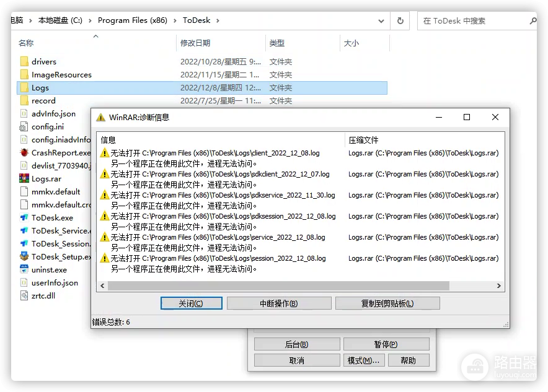Viewport: 548px width, 392px height.
Task: Sort files by the 修改日期 column
Action: tap(221, 43)
